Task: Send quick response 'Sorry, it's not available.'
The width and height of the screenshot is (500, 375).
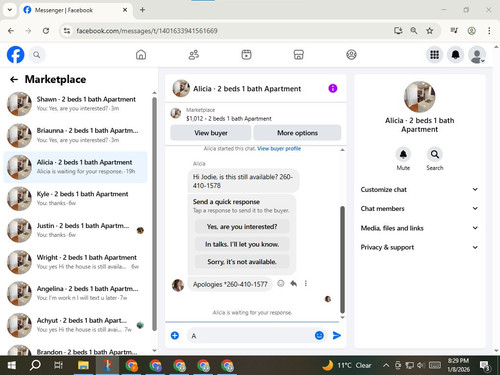Action: [x=242, y=262]
